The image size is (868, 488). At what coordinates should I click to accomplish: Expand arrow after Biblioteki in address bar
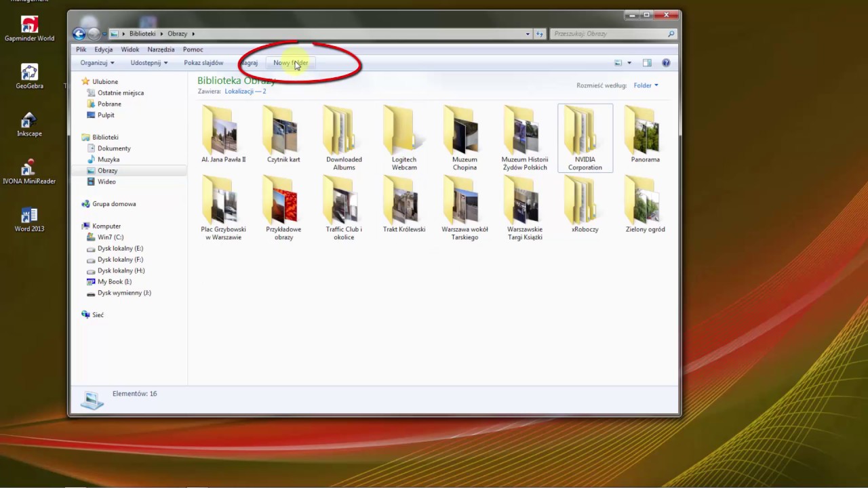(161, 34)
